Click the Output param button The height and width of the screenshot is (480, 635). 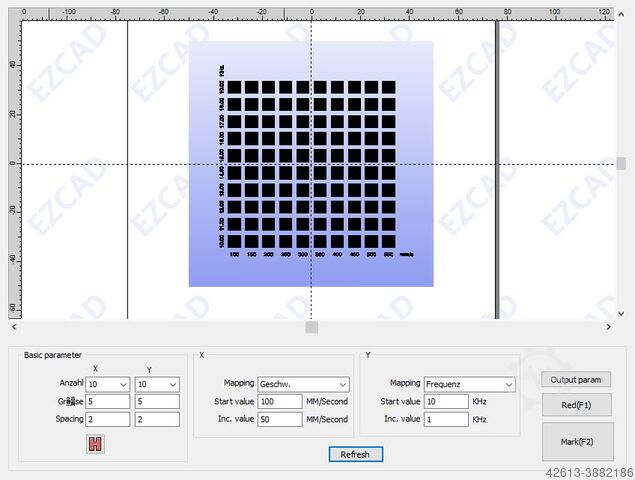575,380
